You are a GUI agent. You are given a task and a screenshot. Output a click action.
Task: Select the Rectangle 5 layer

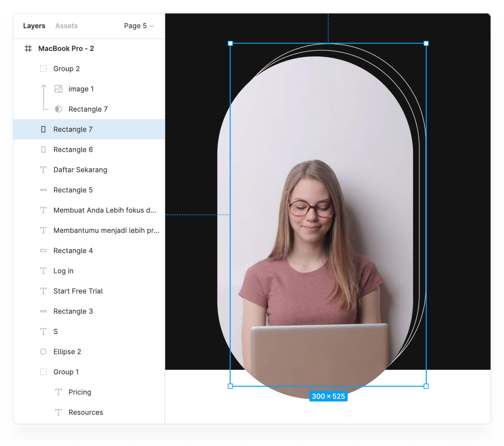73,190
